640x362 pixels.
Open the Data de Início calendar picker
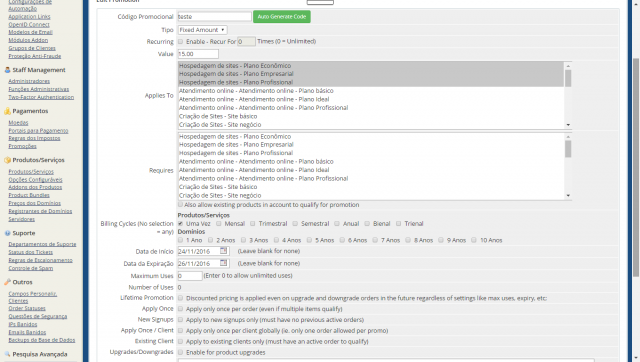click(223, 251)
